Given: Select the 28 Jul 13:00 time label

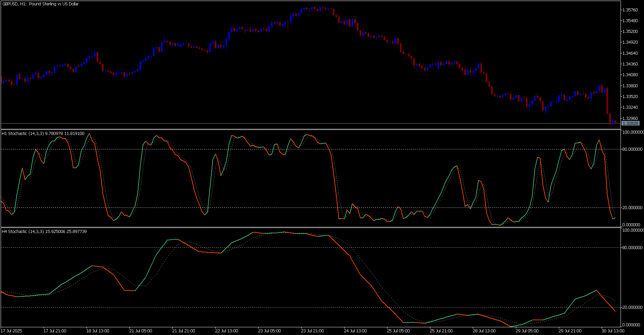Looking at the screenshot, I should pos(484,331).
